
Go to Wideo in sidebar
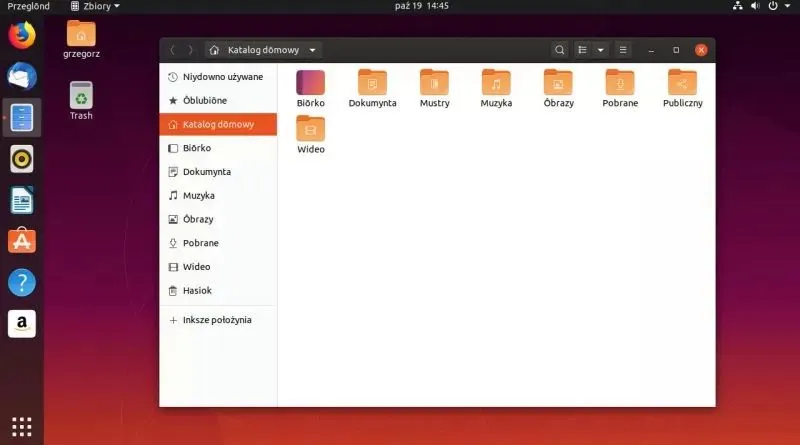[x=218, y=267]
